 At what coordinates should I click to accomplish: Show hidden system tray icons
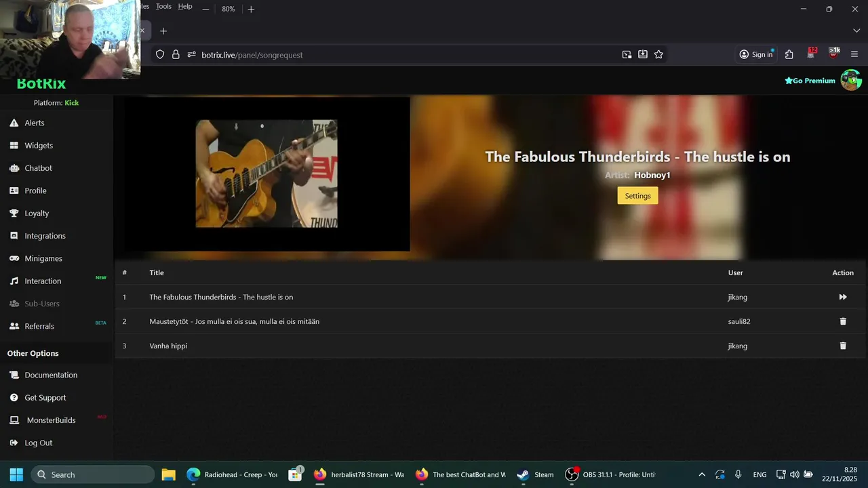pyautogui.click(x=702, y=474)
